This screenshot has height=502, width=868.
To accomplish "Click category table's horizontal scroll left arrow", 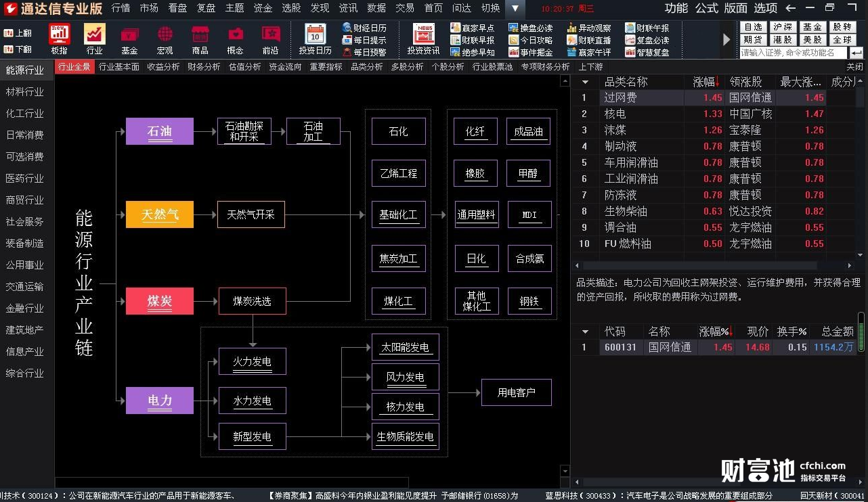I will [x=577, y=265].
